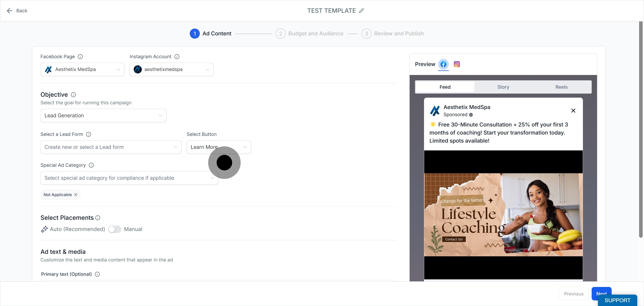This screenshot has height=306, width=644.
Task: Open the Lead Generation objective dropdown
Action: [103, 115]
